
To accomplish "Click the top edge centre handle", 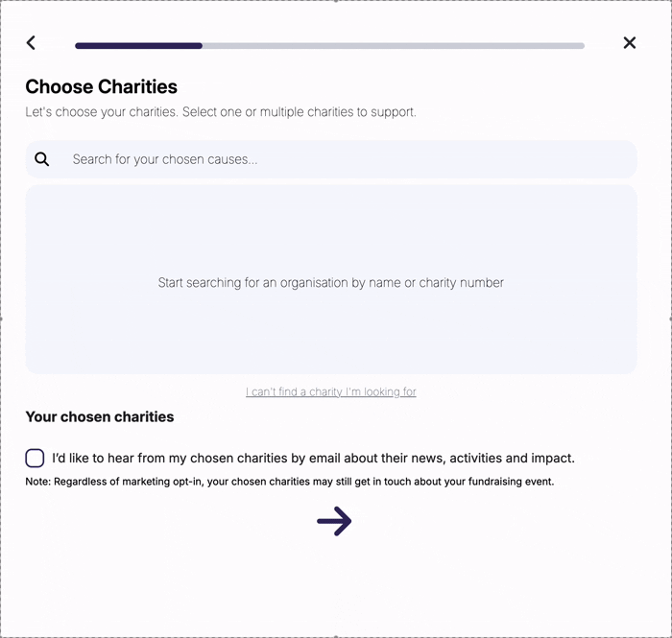I will point(335,1).
